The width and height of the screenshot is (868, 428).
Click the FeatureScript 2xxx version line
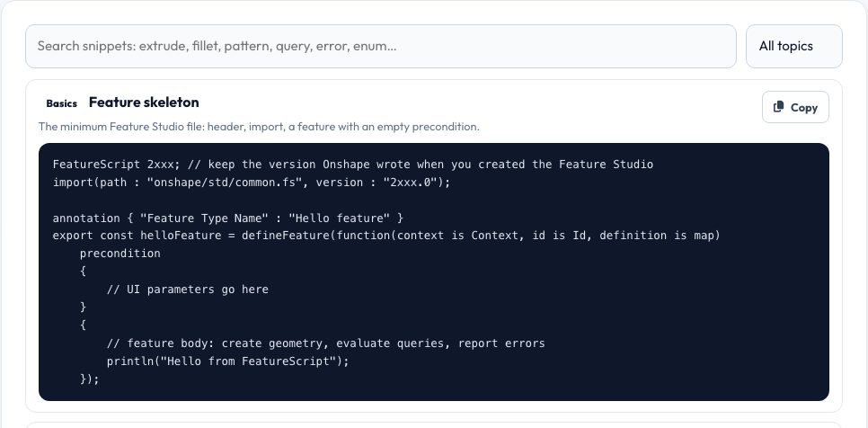(353, 165)
